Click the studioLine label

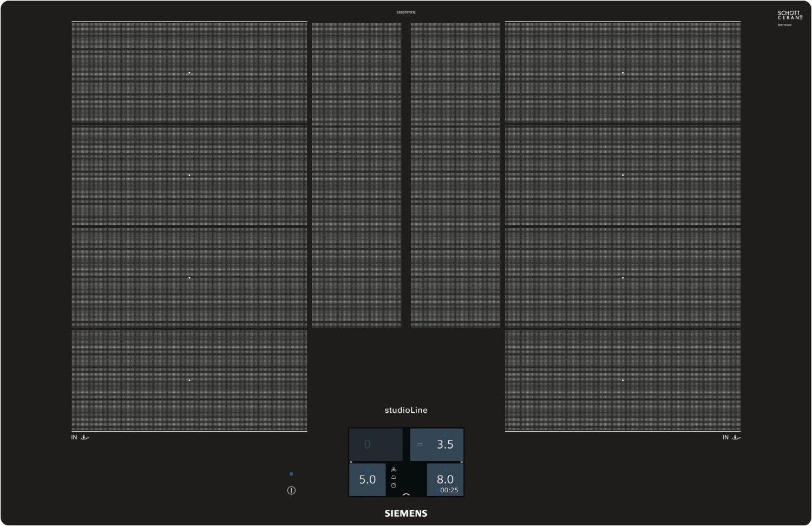[406, 410]
